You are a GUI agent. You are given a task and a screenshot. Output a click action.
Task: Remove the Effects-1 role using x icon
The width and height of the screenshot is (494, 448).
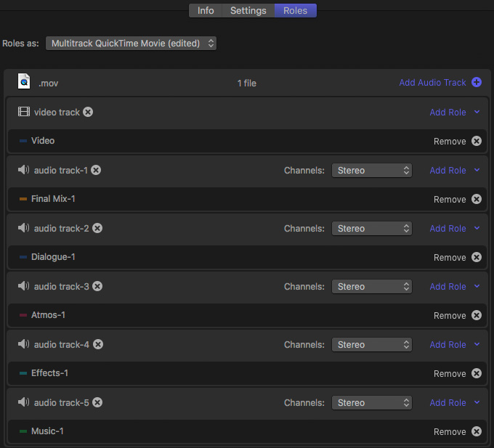pos(477,373)
